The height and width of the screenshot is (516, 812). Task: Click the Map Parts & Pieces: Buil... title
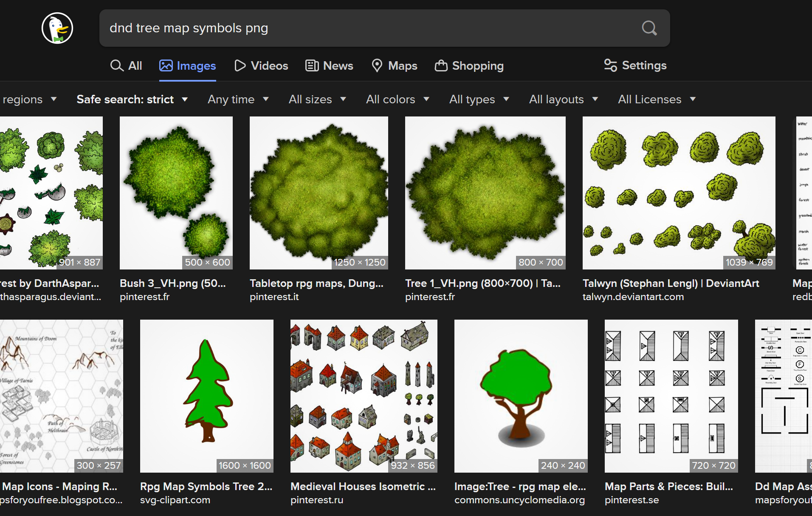click(x=669, y=486)
